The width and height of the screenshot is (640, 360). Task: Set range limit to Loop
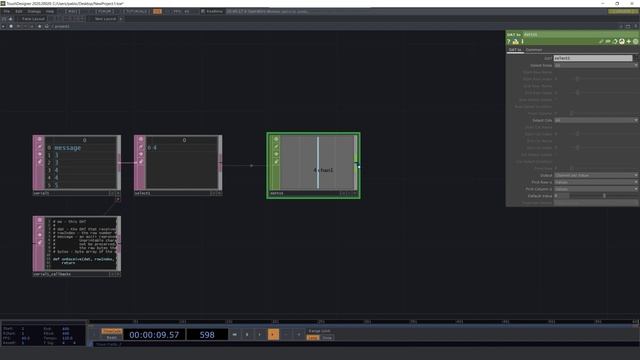tap(313, 338)
